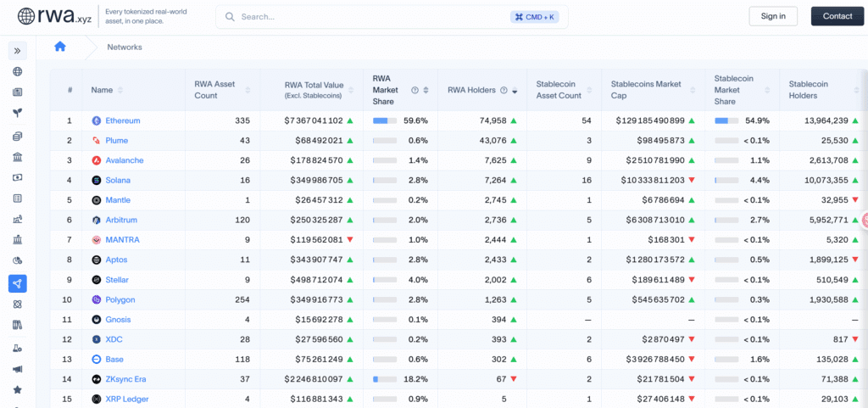The image size is (868, 408).
Task: Use the CMD + K shortcut badge
Action: [535, 17]
